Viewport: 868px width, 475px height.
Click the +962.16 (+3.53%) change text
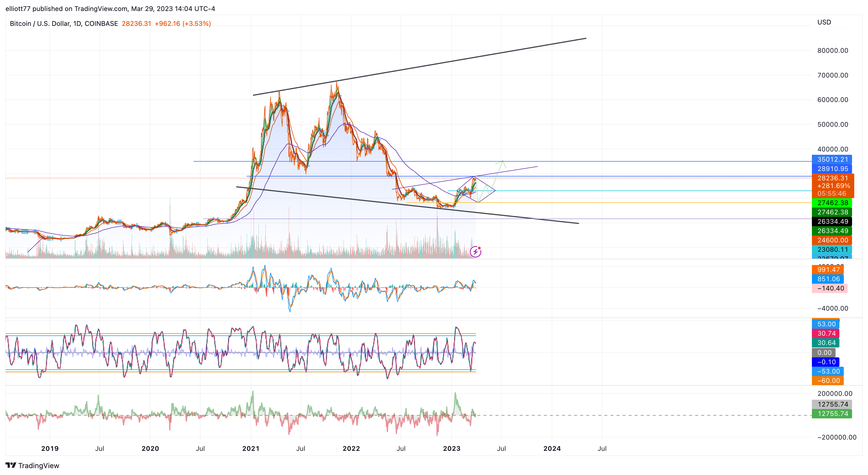[x=183, y=24]
